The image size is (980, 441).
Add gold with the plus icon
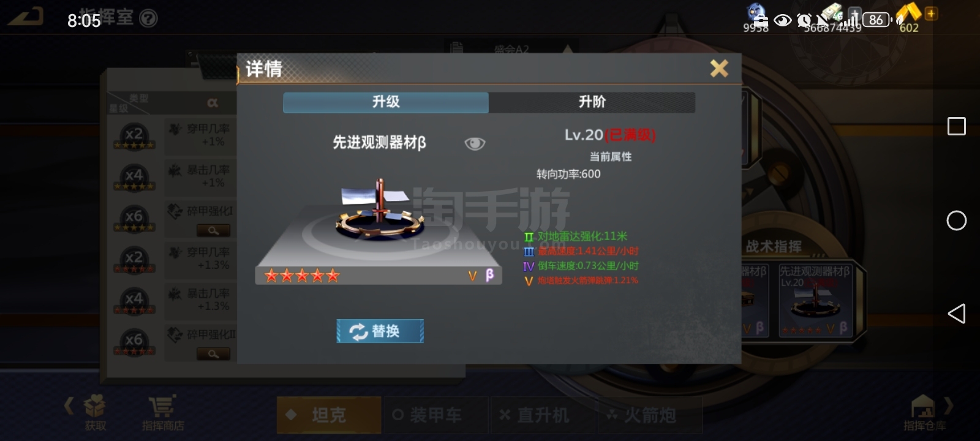tap(931, 13)
